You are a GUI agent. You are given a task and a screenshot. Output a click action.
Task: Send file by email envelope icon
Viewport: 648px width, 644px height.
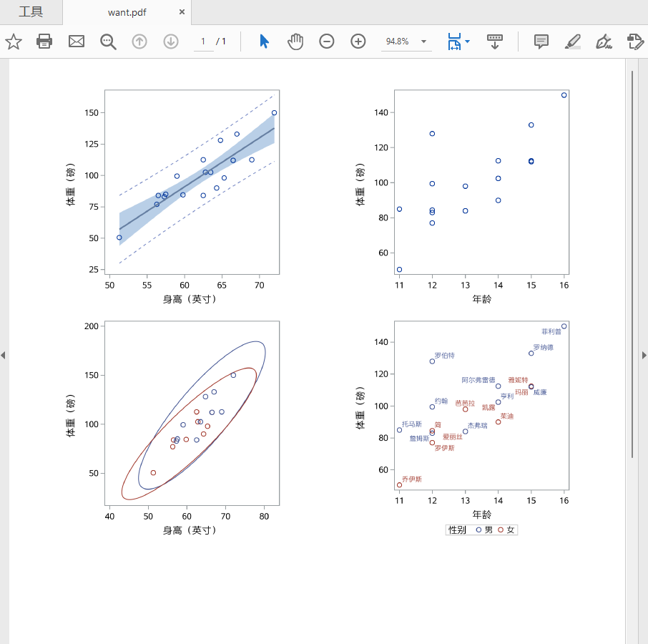click(77, 42)
